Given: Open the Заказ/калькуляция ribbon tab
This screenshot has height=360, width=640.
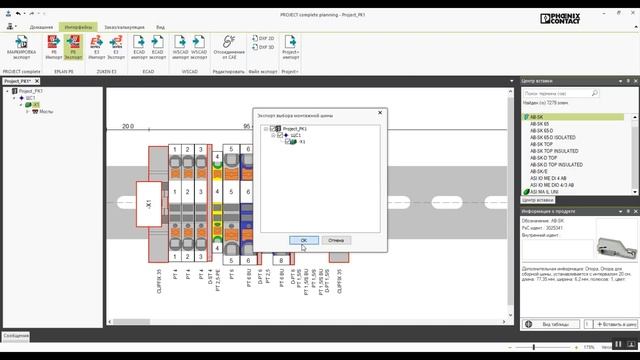Looking at the screenshot, I should [x=124, y=27].
